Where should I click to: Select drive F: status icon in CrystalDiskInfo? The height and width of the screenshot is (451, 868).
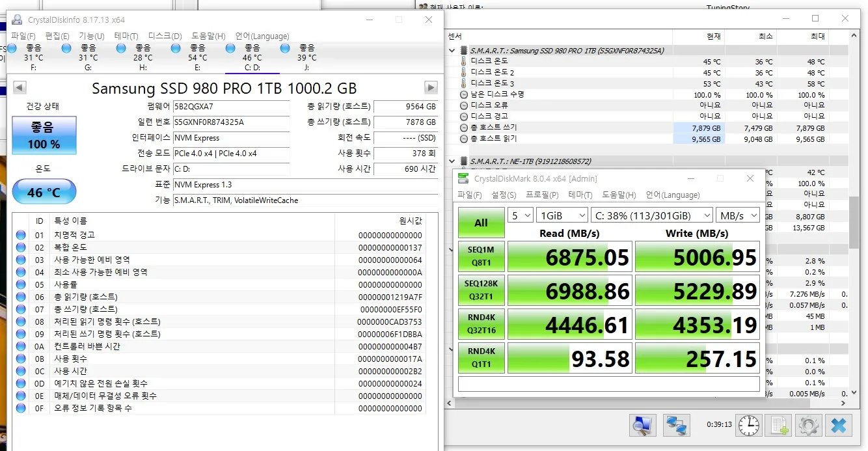point(12,48)
